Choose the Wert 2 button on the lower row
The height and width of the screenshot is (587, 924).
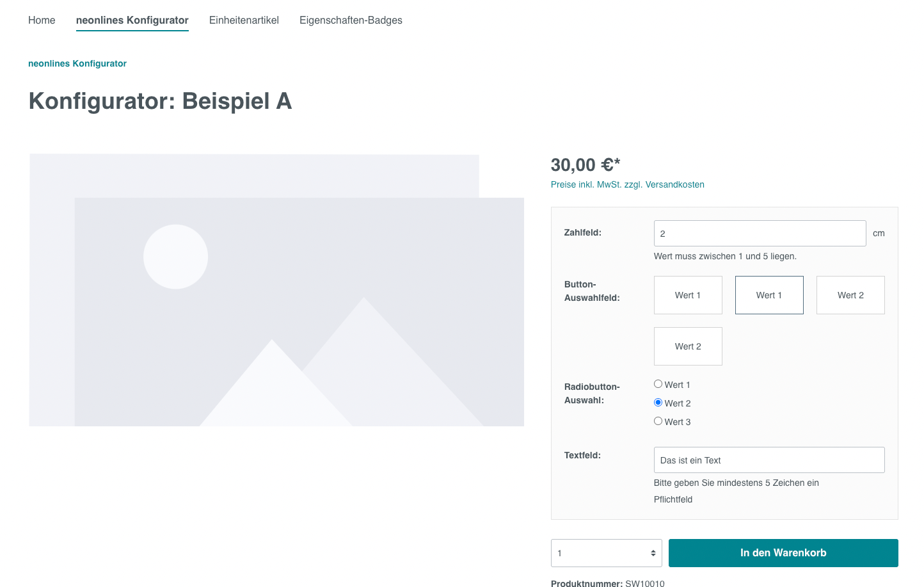tap(688, 346)
